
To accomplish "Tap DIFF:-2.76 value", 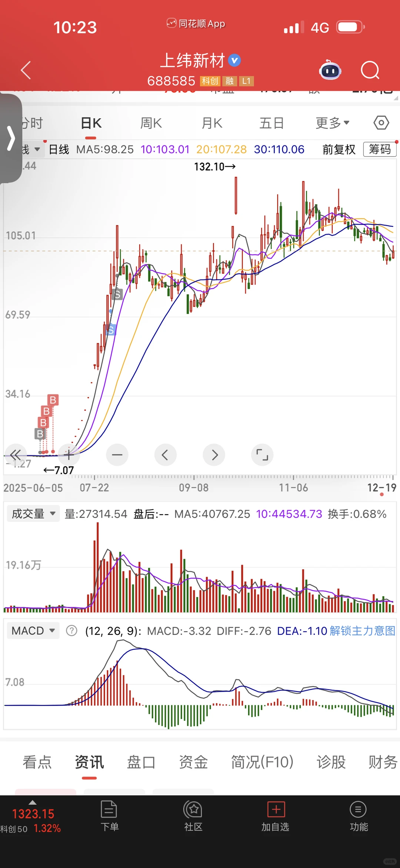I will pyautogui.click(x=244, y=631).
